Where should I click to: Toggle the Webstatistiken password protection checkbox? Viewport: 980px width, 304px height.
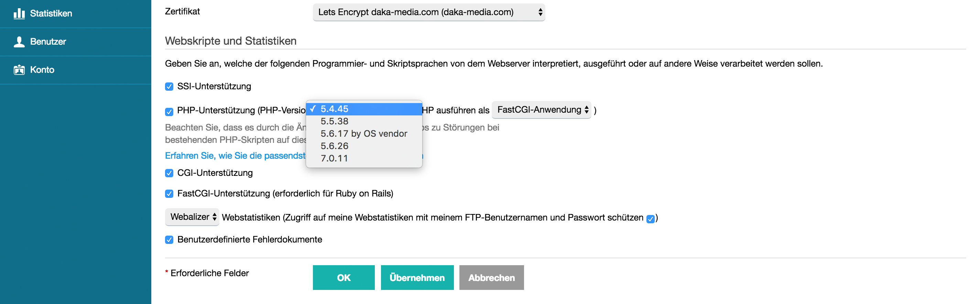(651, 219)
